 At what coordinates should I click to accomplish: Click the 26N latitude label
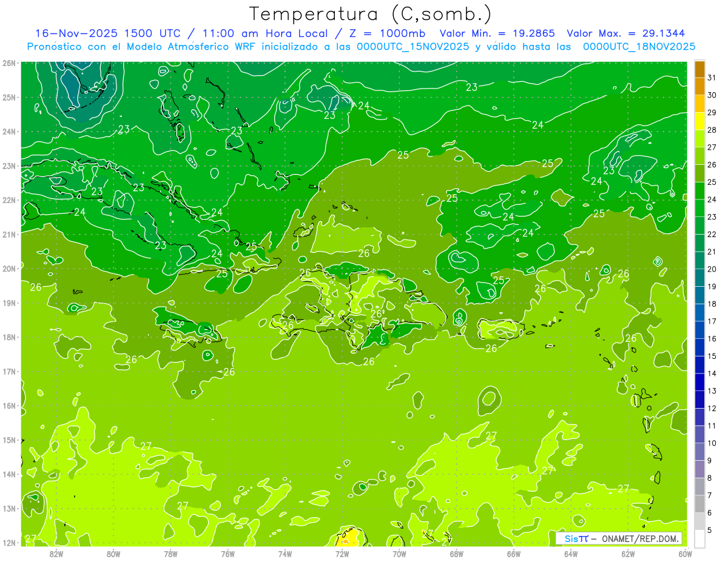pyautogui.click(x=9, y=63)
